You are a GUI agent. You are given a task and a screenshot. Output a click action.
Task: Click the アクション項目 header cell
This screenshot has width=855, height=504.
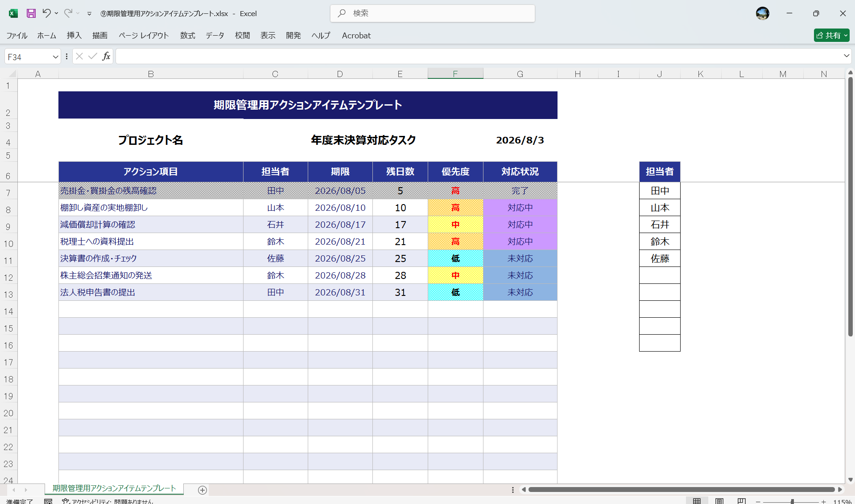pos(151,172)
